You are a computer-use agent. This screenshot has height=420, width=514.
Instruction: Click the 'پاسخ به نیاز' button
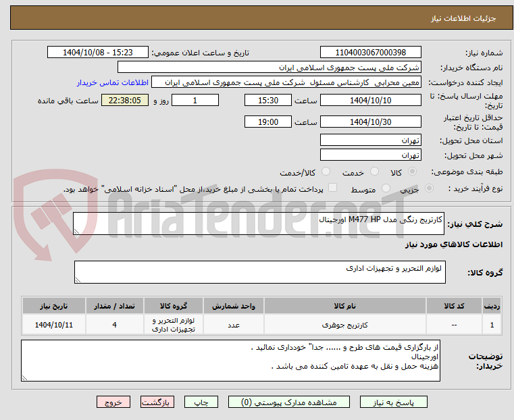click(x=393, y=402)
